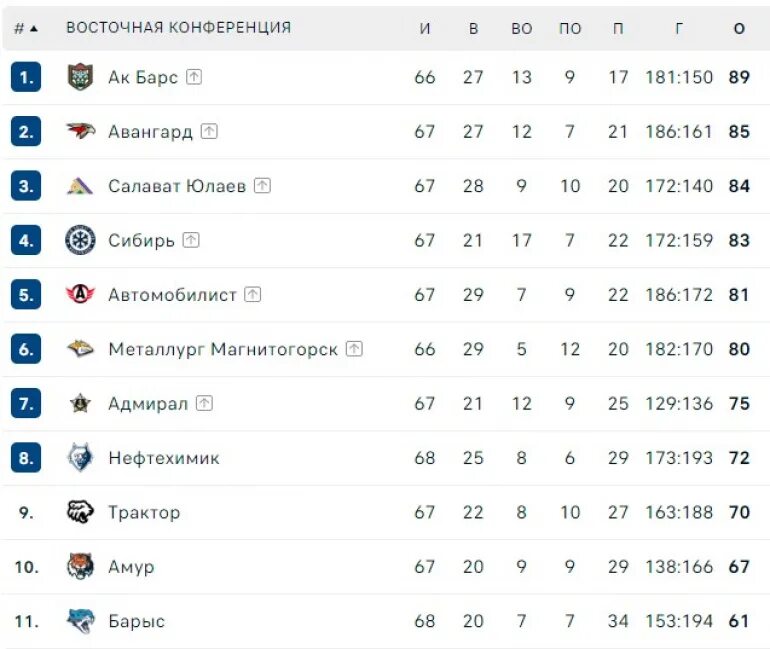Viewport: 770px width, 649px height.
Task: Click the Avangard hawk logo
Action: click(x=80, y=131)
